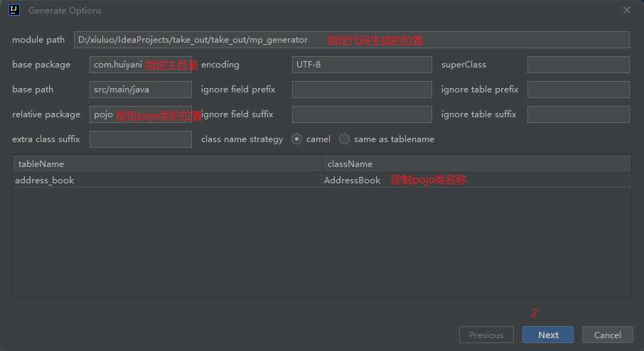Viewport: 644px width, 351px height.
Task: Click the extra class suffix field
Action: [x=140, y=139]
